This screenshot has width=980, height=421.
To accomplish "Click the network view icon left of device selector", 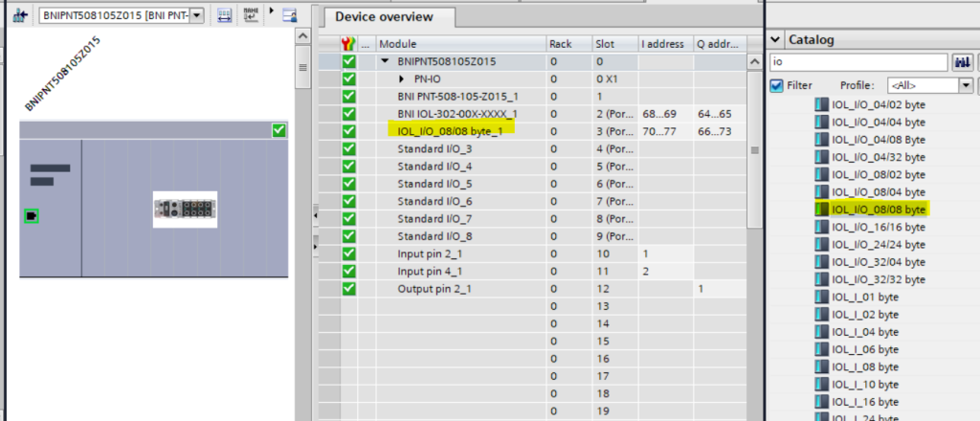I will pyautogui.click(x=18, y=15).
